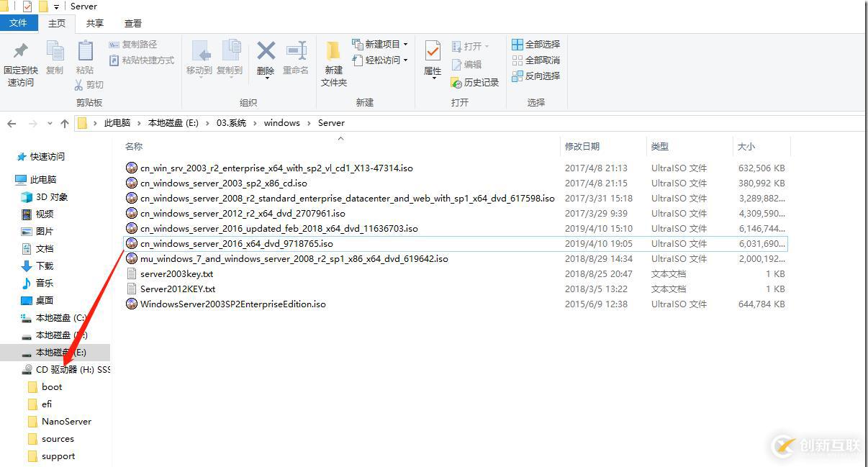Select 本地磁盘 (E:) in sidebar
Viewport: 868px width, 467px height.
(55, 352)
